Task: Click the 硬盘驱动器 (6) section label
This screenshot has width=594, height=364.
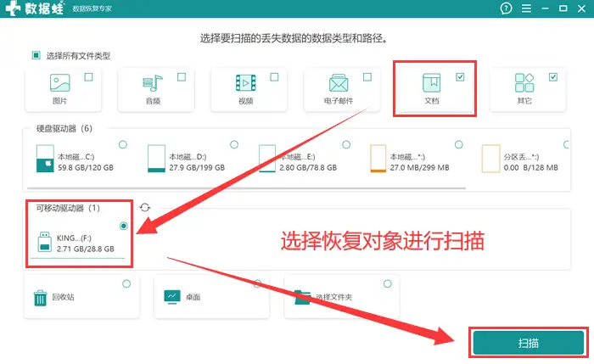Action: [64, 128]
